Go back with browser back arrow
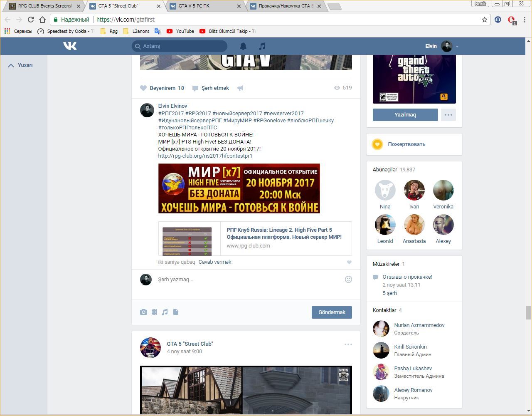 (x=7, y=20)
